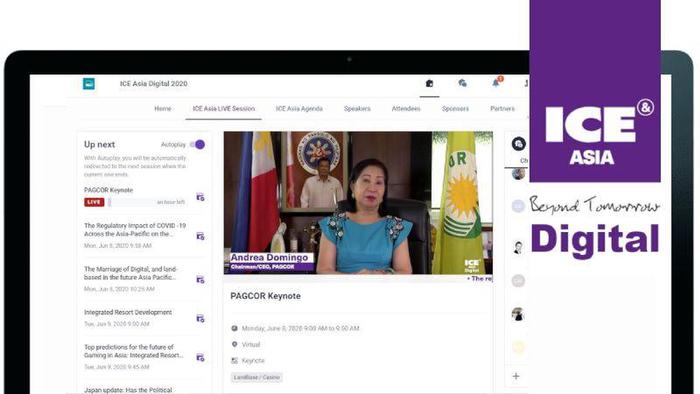Open the chat messages icon in top bar

point(462,83)
